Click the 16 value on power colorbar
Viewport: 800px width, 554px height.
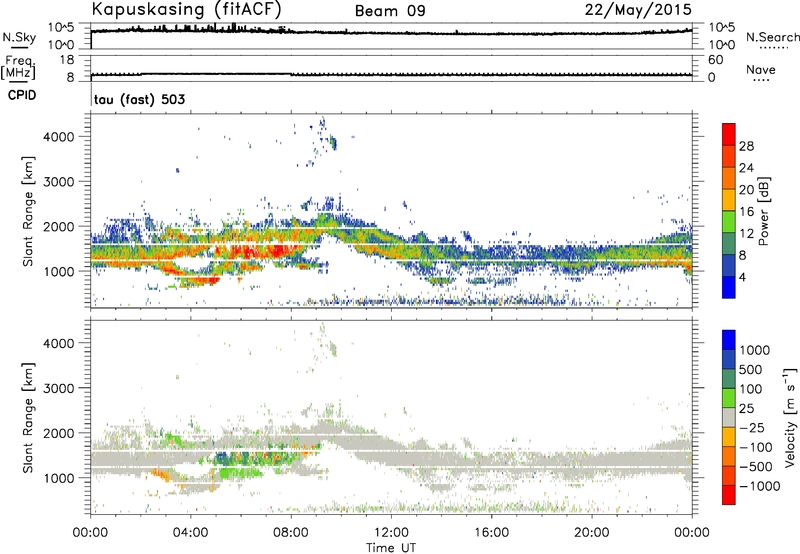coord(746,212)
